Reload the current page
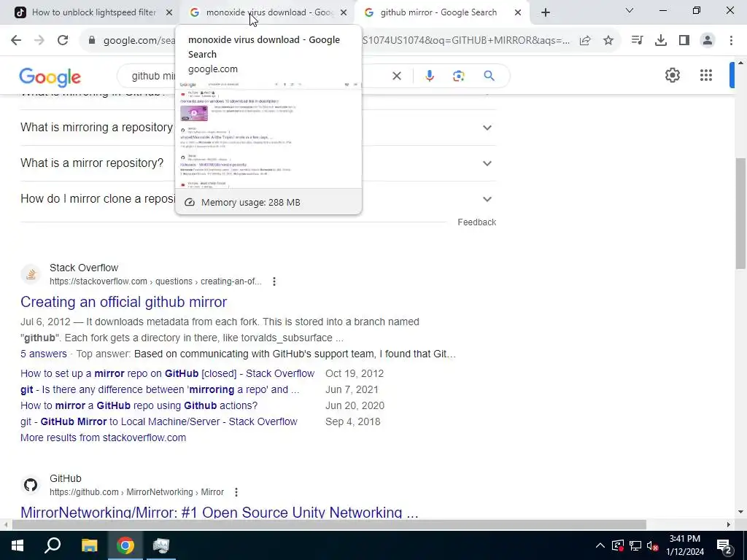The image size is (747, 560). 63,41
